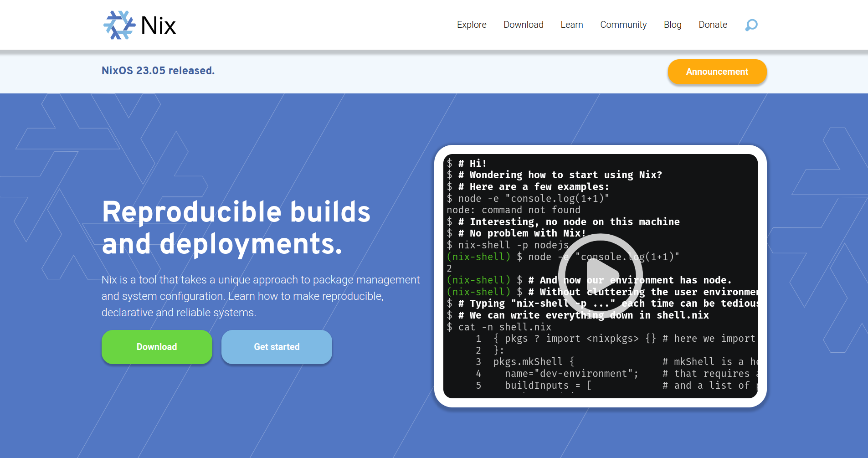Image resolution: width=868 pixels, height=458 pixels.
Task: Click the "NixOS 23.05 released." banner text
Action: (x=158, y=71)
